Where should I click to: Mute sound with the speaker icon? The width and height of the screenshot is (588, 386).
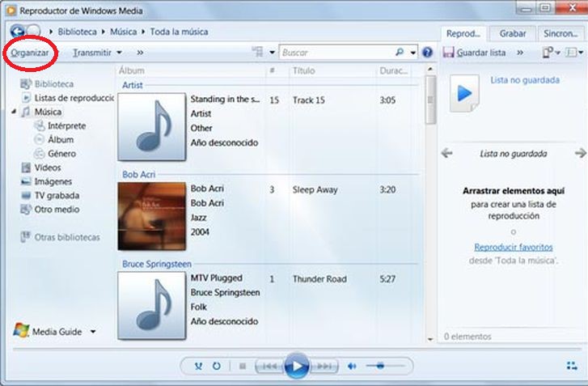point(352,366)
